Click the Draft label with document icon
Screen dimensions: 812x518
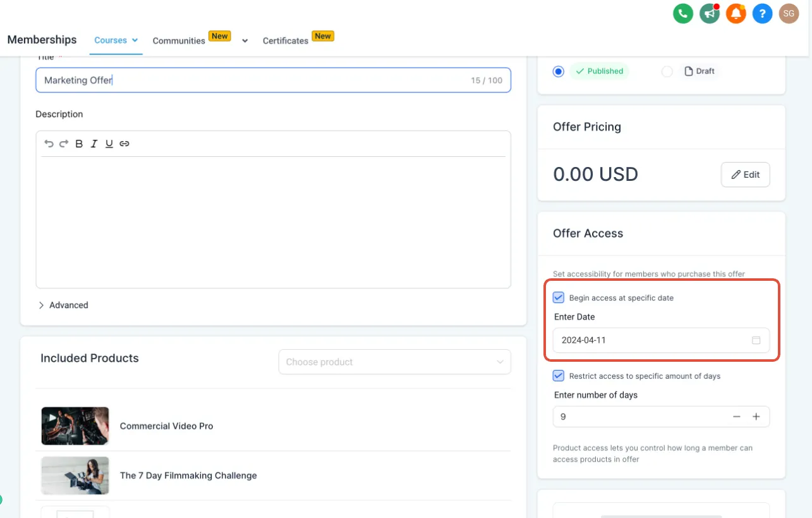click(x=700, y=71)
